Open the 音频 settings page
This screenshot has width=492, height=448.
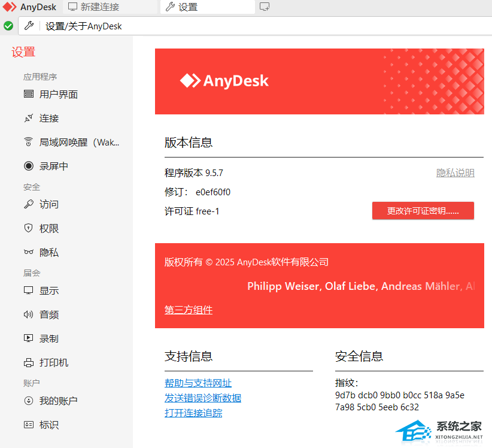coord(49,314)
